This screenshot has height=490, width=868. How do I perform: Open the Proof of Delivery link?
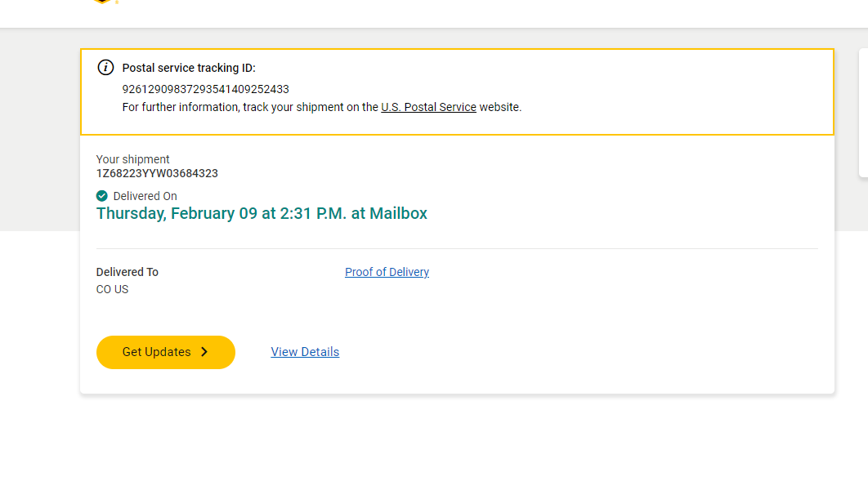click(387, 272)
